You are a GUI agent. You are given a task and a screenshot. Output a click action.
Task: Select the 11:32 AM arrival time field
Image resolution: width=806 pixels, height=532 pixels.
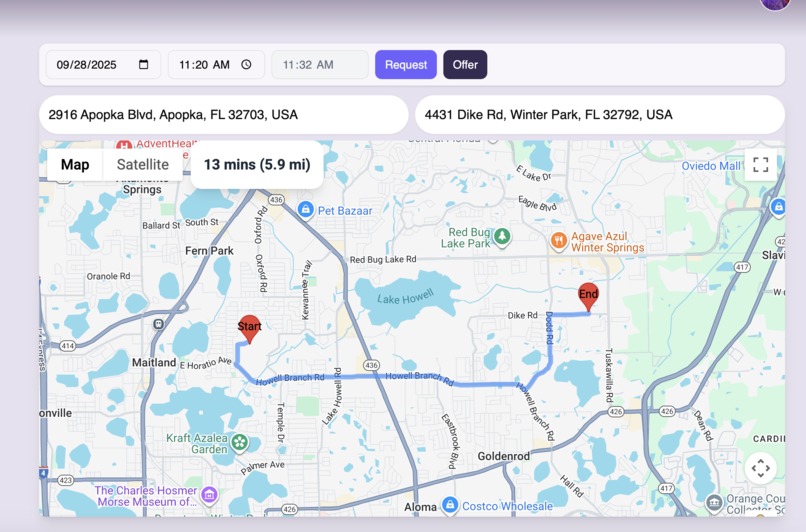pos(320,65)
